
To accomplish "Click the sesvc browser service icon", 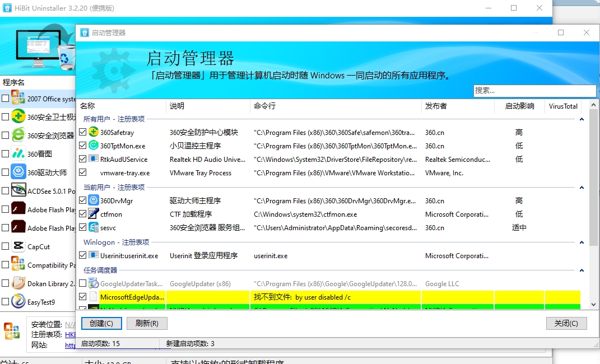I will click(x=94, y=227).
